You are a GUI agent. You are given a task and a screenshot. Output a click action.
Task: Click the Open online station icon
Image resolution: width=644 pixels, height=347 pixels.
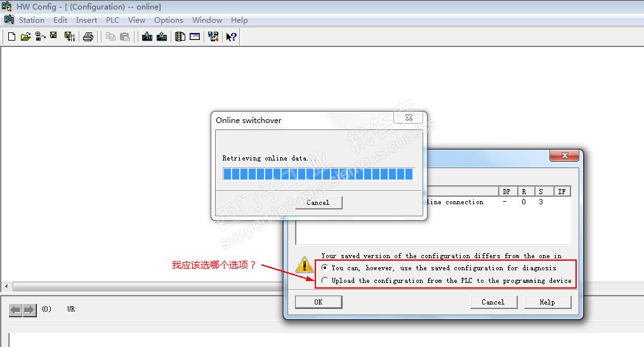coord(40,37)
